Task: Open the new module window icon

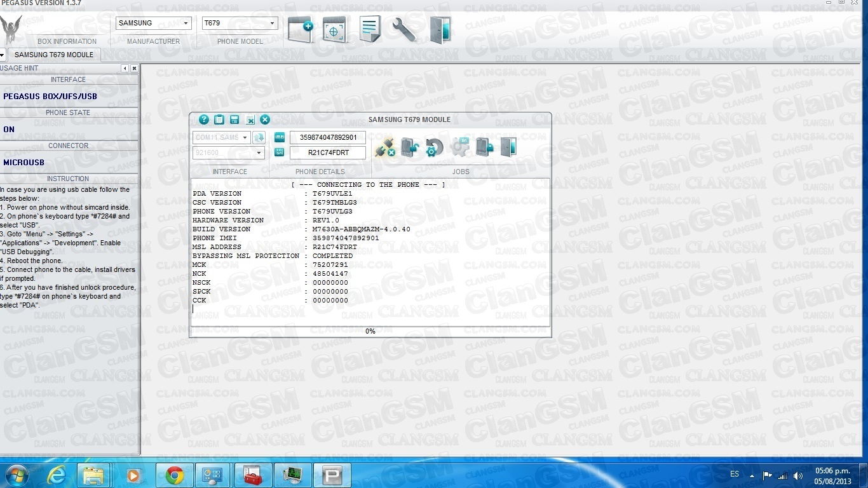Action: (301, 29)
